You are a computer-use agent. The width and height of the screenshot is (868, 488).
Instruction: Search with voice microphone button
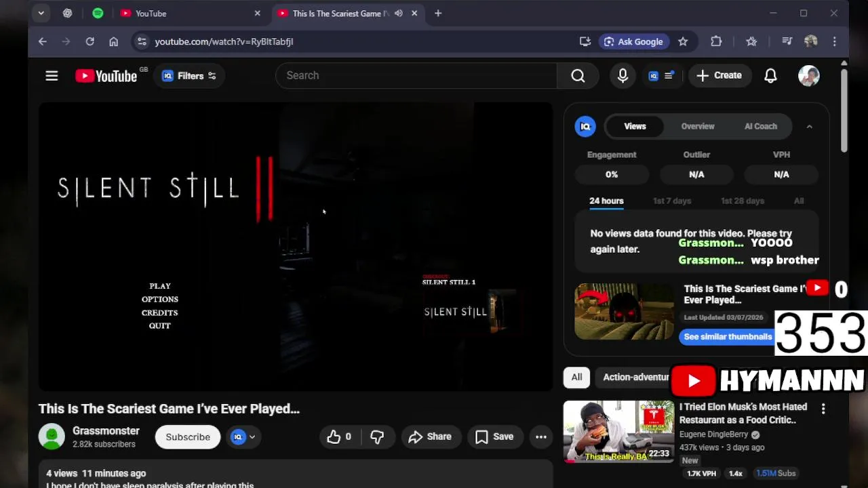point(623,75)
